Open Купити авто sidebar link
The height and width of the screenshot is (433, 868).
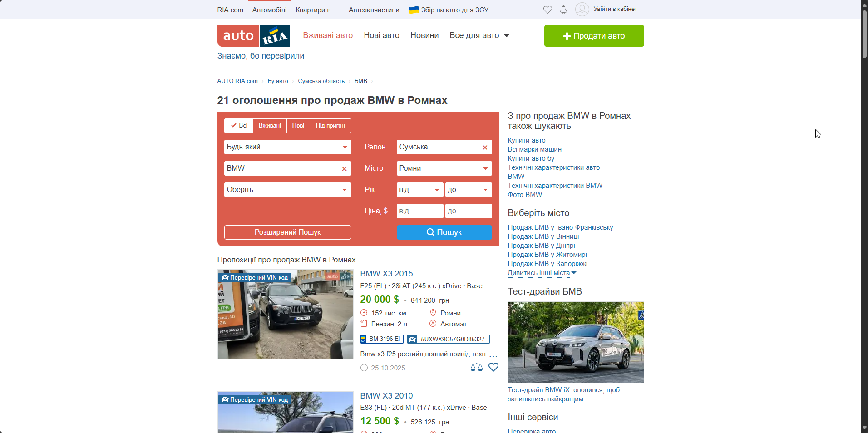(x=527, y=140)
